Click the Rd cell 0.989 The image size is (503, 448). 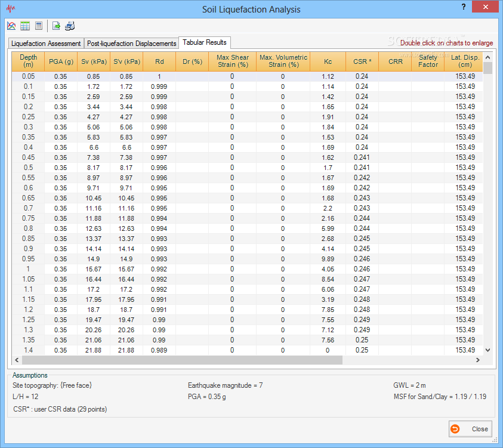point(159,350)
